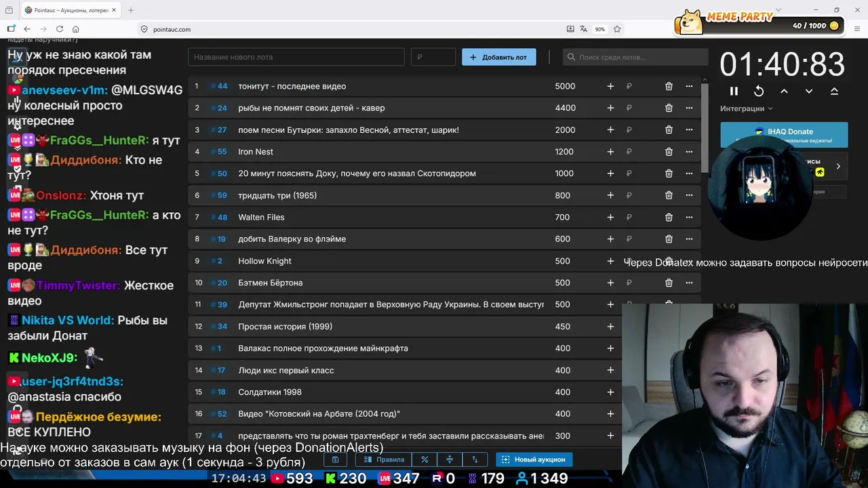This screenshot has height=488, width=868.
Task: Open more options for добить Валерку lot
Action: coord(689,239)
